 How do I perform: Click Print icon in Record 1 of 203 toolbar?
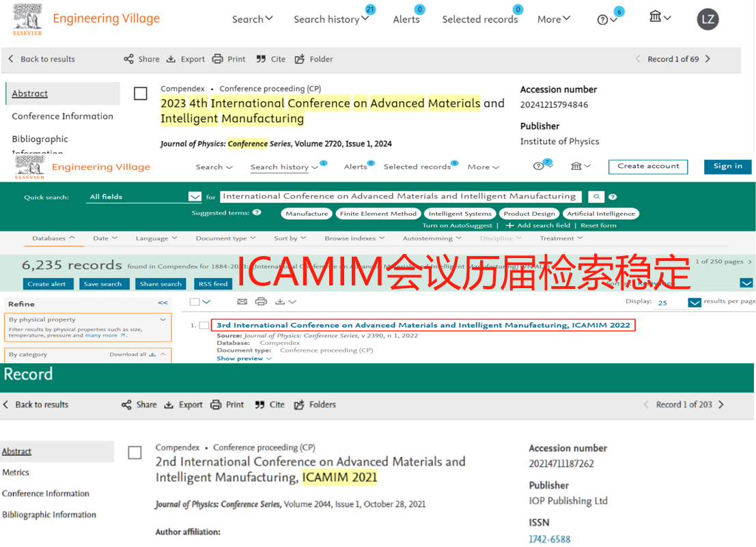(216, 405)
